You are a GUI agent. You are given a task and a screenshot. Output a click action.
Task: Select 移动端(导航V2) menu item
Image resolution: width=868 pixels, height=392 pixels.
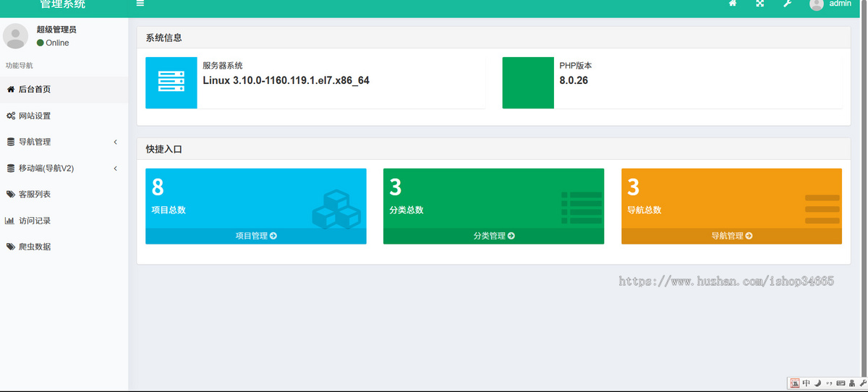(64, 168)
